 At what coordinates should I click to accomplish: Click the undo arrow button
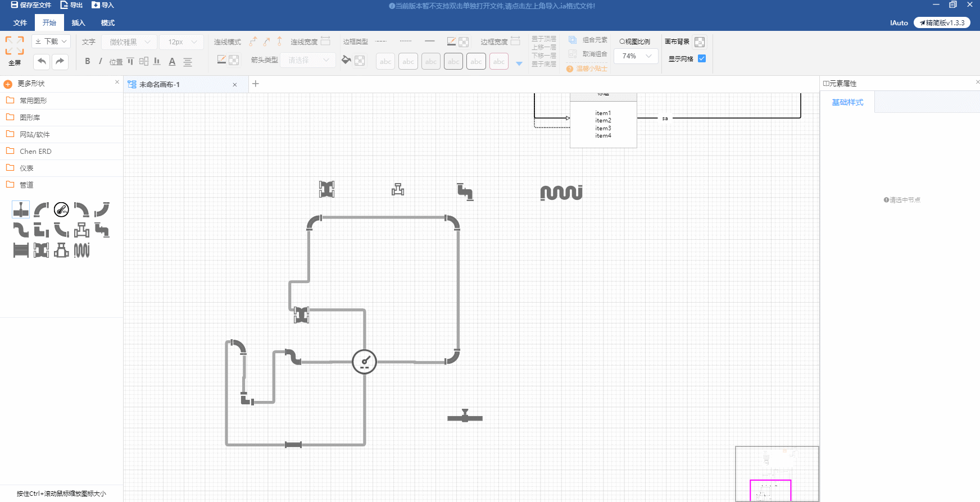coord(42,61)
